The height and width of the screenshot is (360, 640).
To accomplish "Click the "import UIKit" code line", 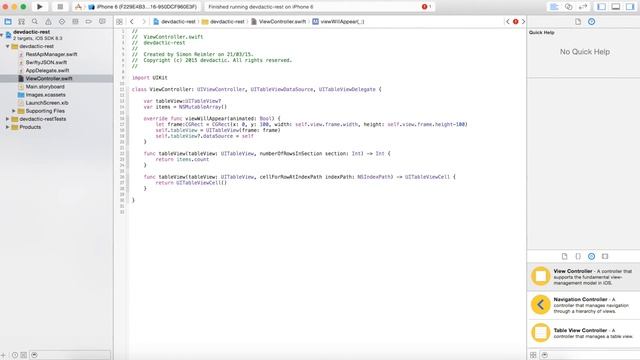I will click(x=149, y=78).
